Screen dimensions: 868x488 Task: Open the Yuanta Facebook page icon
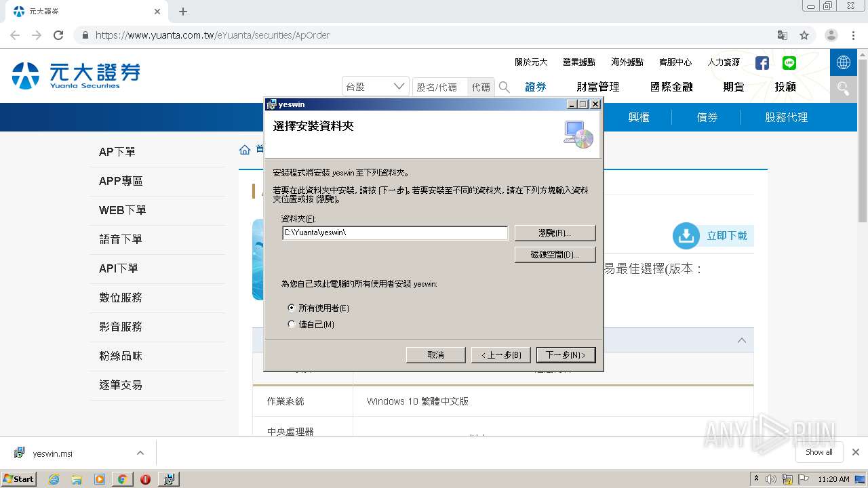point(762,63)
